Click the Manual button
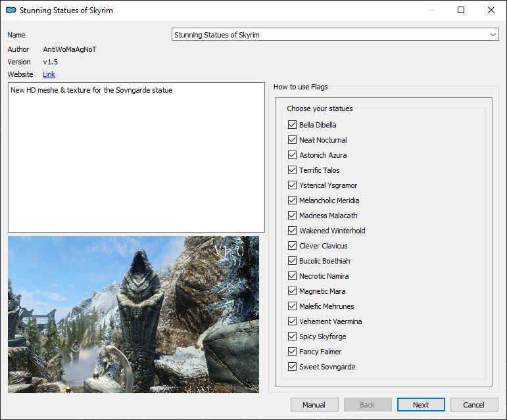Screen dimensions: 507x420 314,405
